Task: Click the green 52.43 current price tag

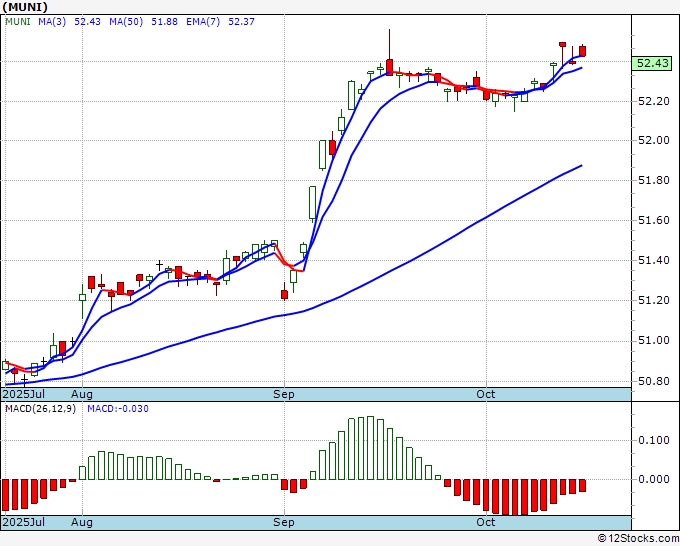Action: coord(652,63)
